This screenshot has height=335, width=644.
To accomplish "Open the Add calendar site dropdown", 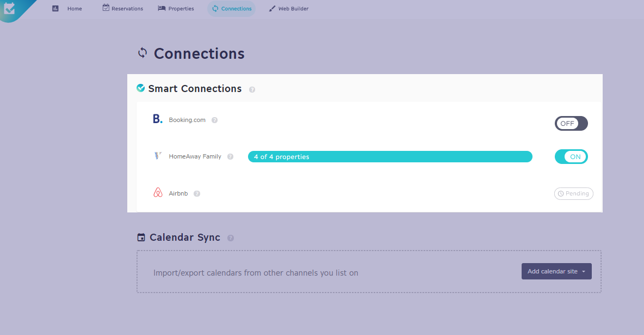I will click(556, 271).
